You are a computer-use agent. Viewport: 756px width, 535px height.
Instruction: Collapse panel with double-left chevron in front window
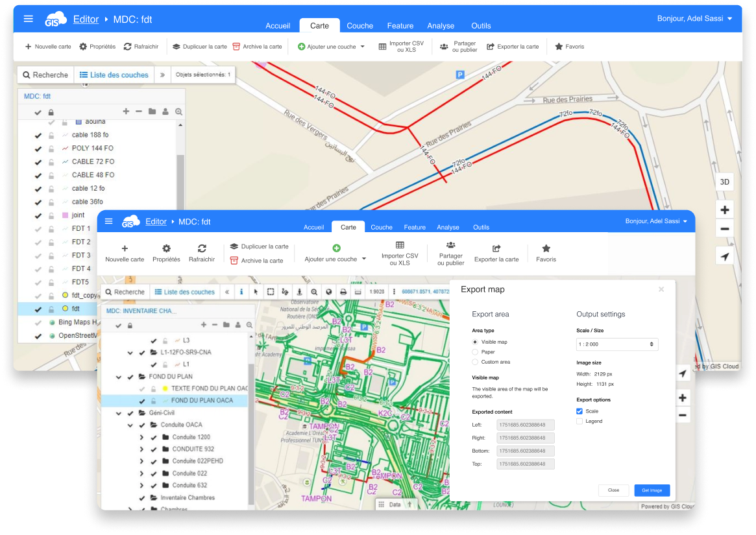point(227,292)
